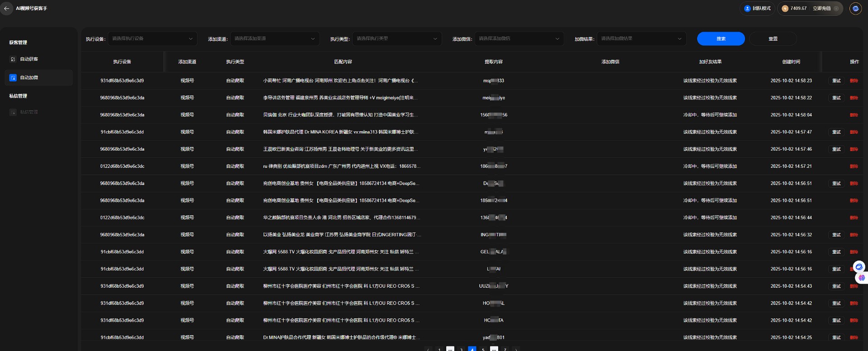This screenshot has width=868, height=351.
Task: Go to page 5 in pagination
Action: point(483,349)
